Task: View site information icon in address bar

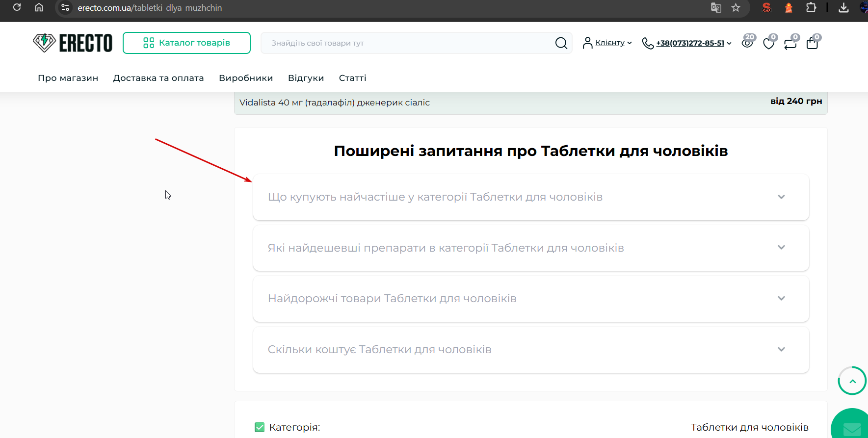Action: pos(65,7)
